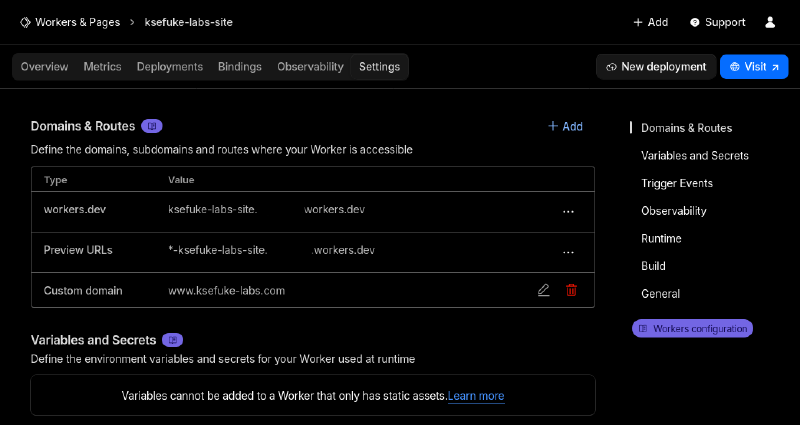Click the www.ksefuke-labs.com value
This screenshot has width=800, height=425.
[x=227, y=291]
